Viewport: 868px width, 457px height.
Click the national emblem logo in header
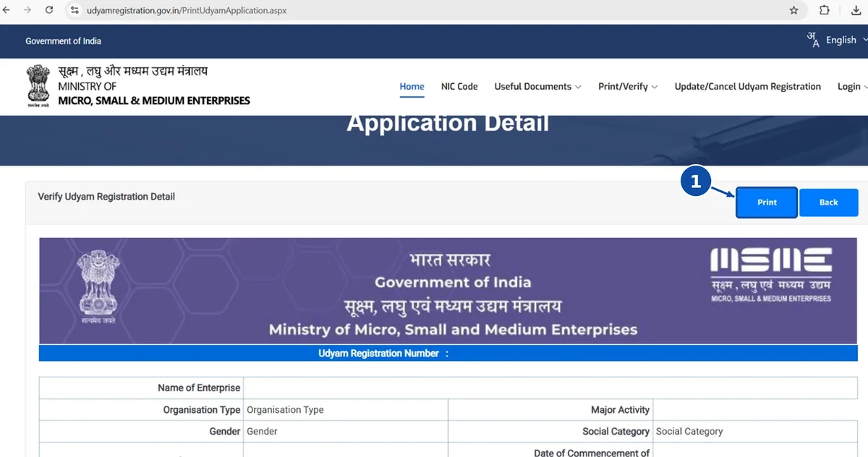[39, 86]
